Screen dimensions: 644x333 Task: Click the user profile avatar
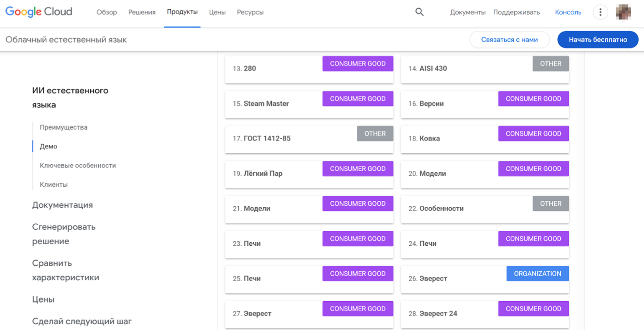coord(623,12)
